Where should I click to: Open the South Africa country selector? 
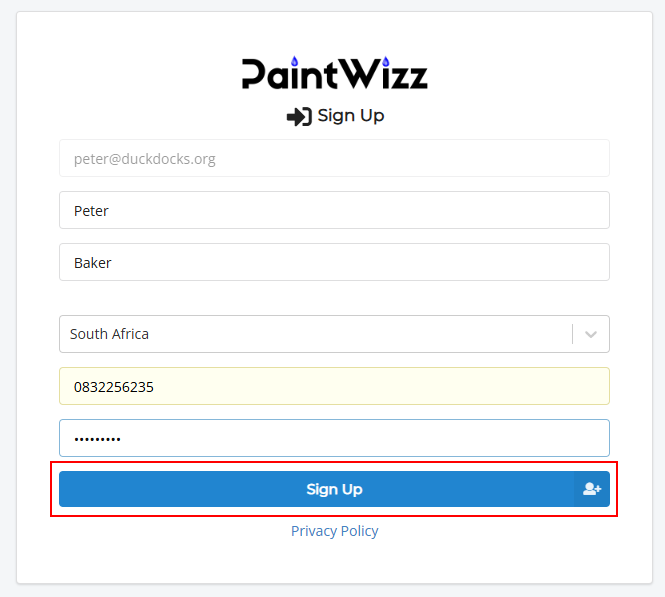[x=334, y=334]
